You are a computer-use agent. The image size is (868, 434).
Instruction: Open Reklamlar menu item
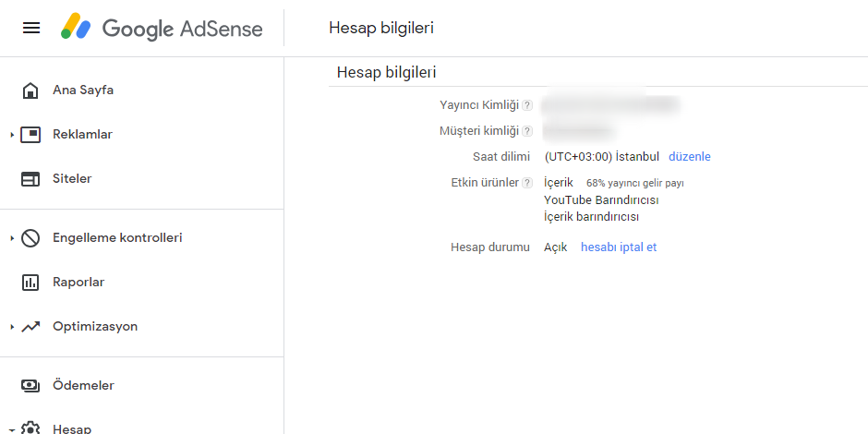(x=82, y=135)
